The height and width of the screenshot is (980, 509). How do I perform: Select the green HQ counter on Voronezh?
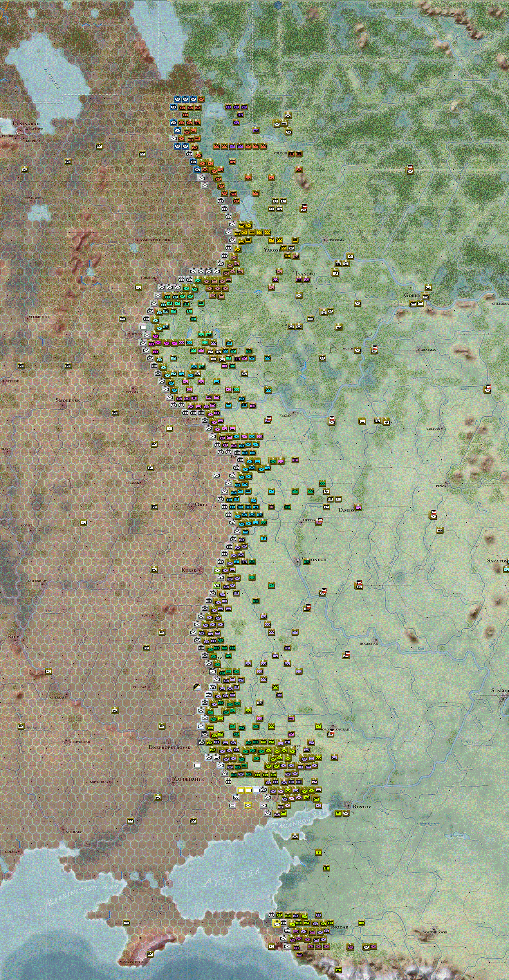307,562
